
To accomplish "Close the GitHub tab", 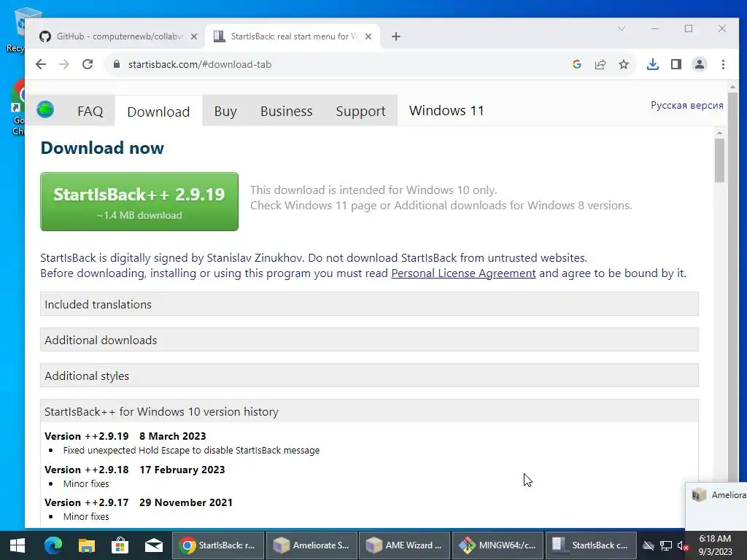I will [194, 36].
